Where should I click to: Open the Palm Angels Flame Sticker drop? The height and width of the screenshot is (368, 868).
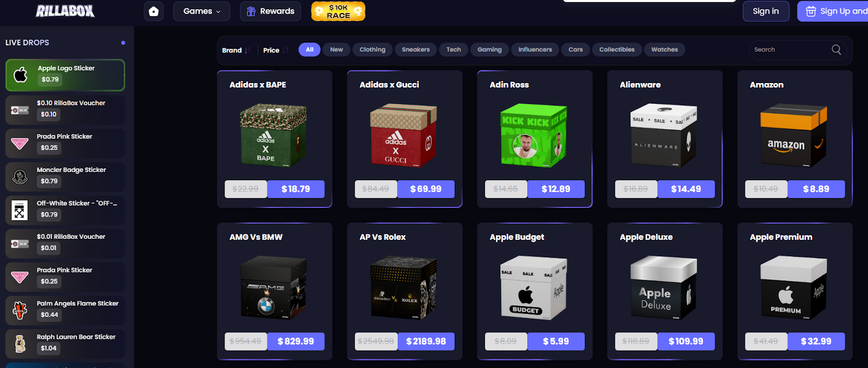coord(65,310)
